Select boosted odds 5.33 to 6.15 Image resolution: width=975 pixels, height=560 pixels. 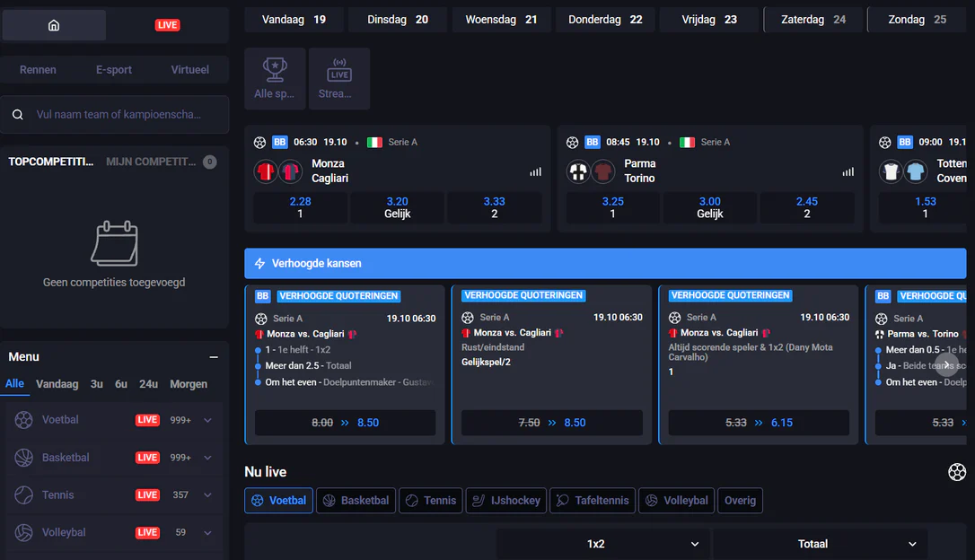(759, 423)
